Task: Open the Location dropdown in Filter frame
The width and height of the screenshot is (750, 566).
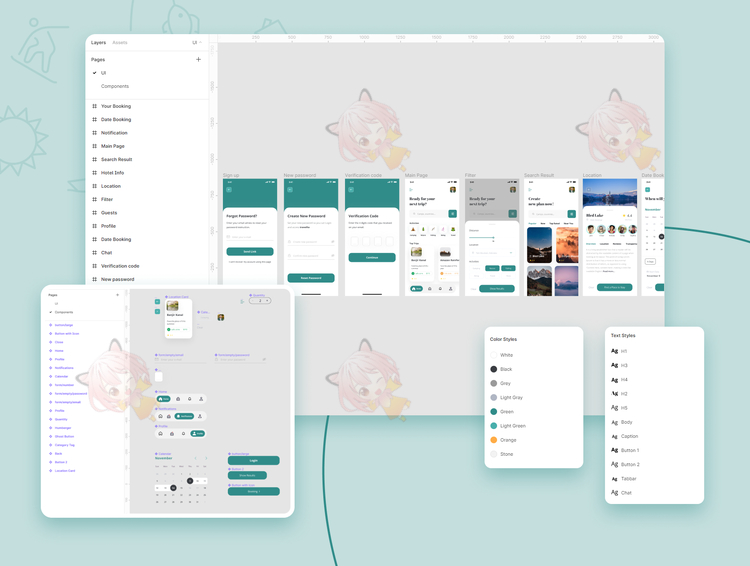Action: point(492,253)
